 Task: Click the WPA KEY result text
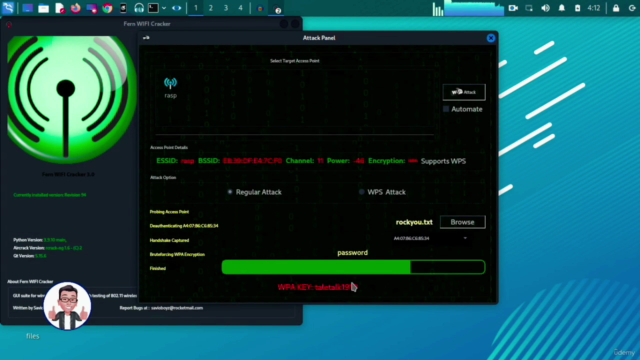click(317, 287)
